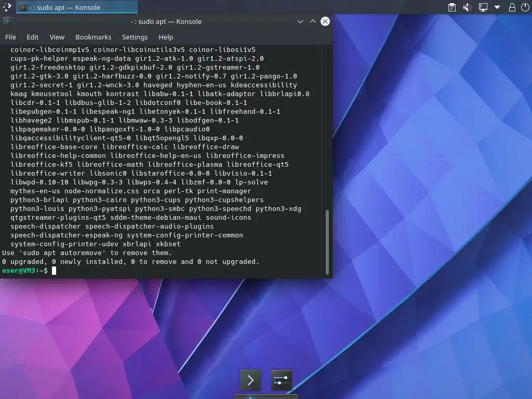The width and height of the screenshot is (532, 399).
Task: Click the kdeaccessibility package name
Action: pos(263,85)
